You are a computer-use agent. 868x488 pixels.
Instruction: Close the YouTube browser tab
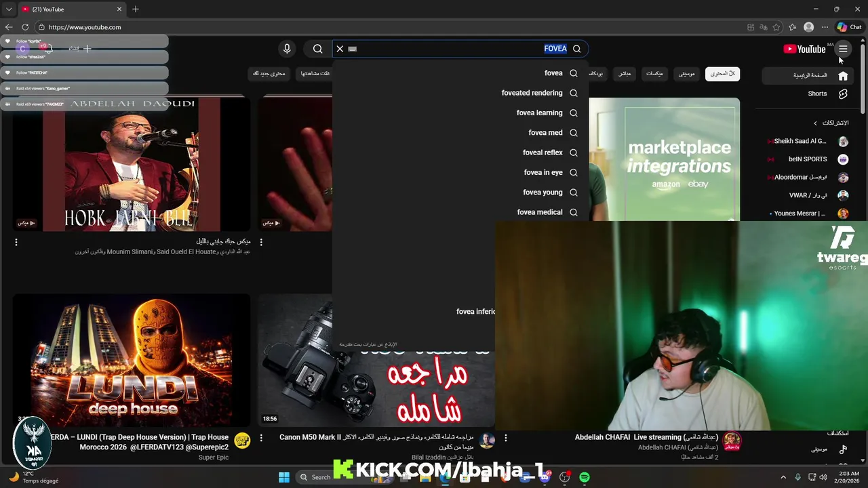(119, 9)
